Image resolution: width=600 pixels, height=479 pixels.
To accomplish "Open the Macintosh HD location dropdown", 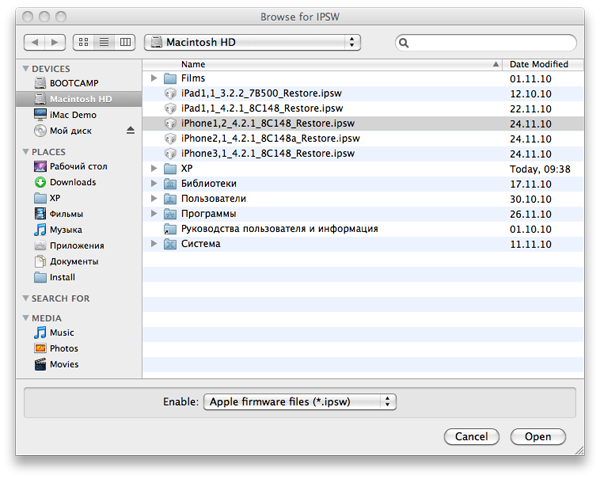I will coord(253,42).
